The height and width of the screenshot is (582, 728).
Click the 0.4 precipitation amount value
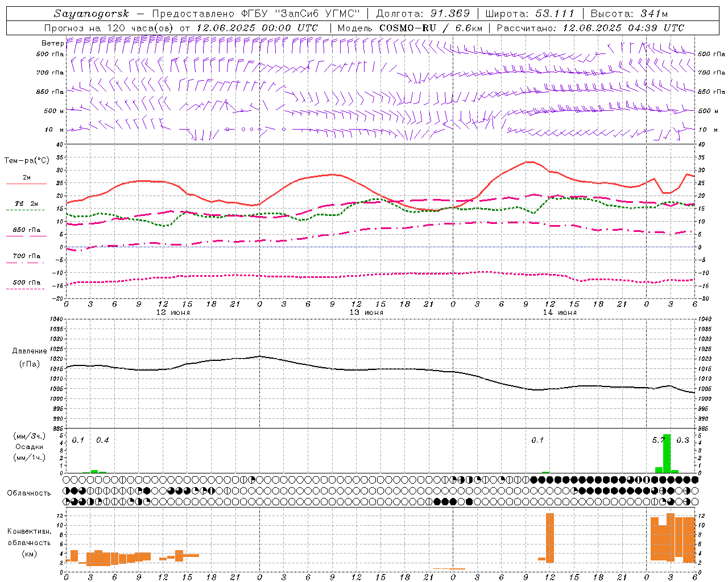pos(102,440)
